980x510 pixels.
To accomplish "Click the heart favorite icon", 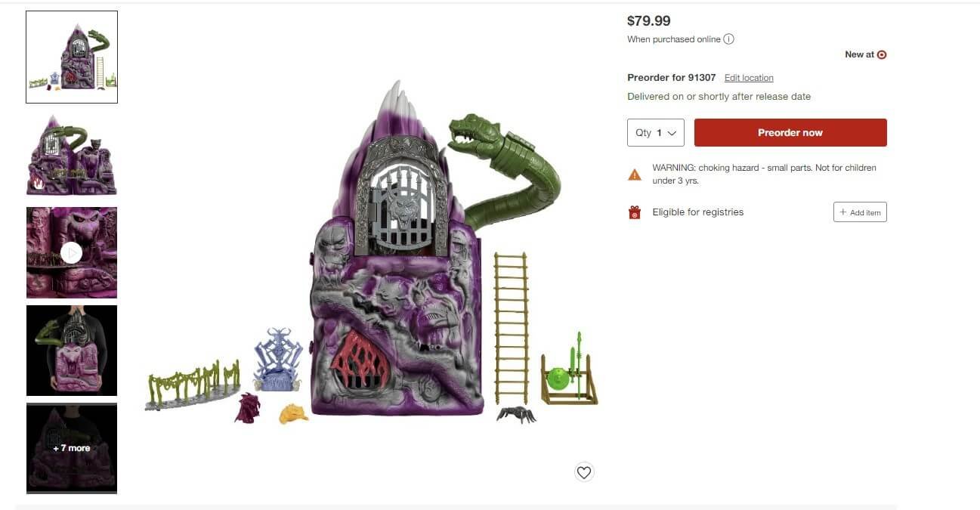I will click(x=584, y=472).
